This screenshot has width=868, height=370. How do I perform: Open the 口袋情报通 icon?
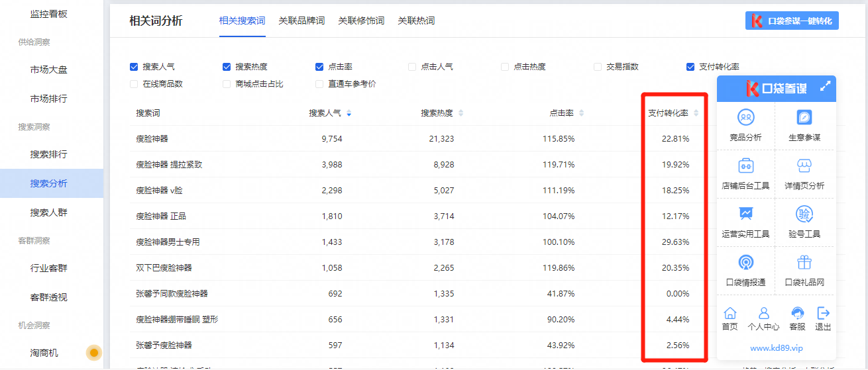[746, 262]
